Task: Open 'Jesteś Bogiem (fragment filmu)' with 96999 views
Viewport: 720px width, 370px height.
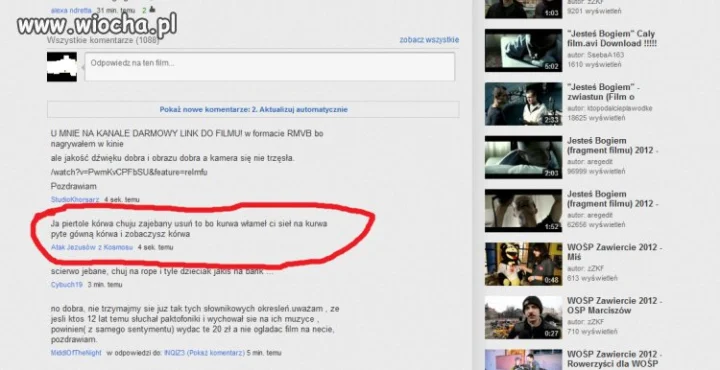Action: click(x=612, y=146)
